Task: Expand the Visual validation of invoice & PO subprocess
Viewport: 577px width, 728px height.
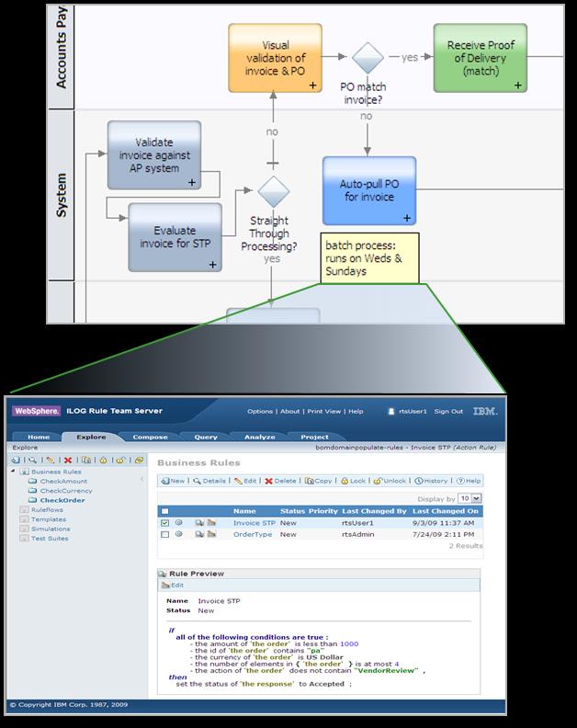Action: point(313,85)
